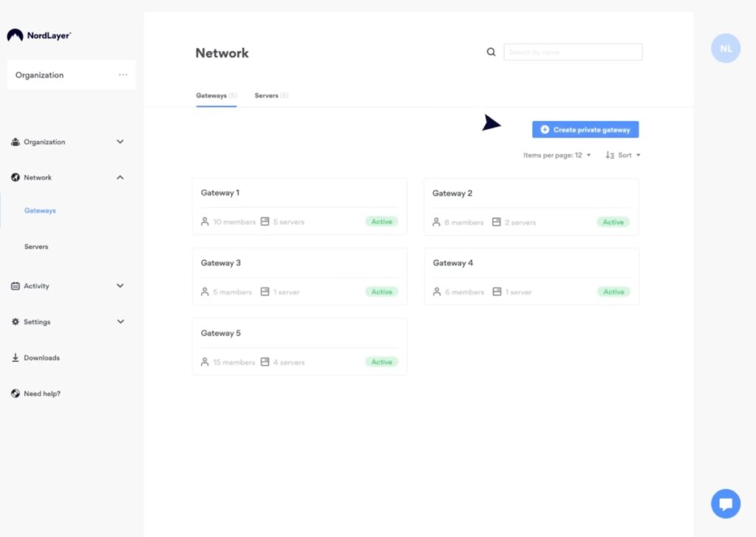Click Gateway 3 members person icon
Image resolution: width=756 pixels, height=537 pixels.
[205, 292]
